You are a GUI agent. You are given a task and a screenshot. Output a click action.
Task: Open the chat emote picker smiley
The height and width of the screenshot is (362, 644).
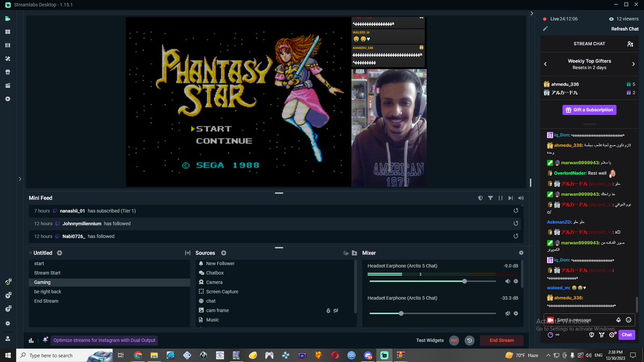pos(628,320)
